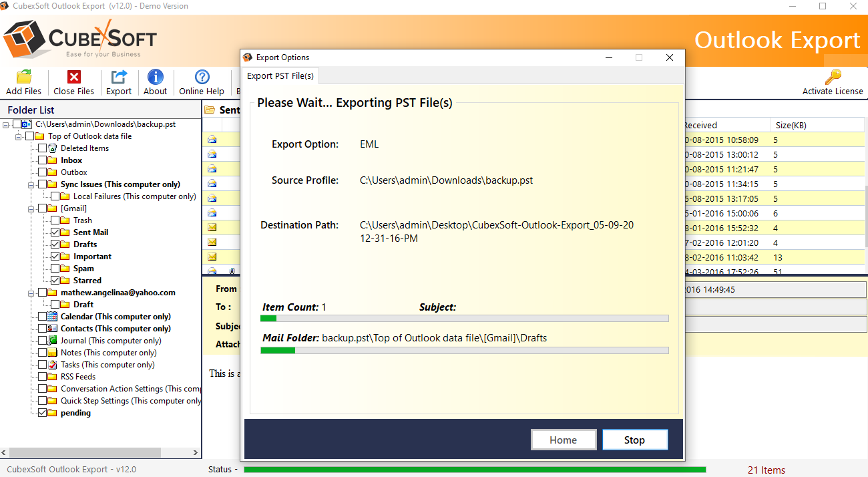
Task: Uncheck the Drafts folder checkbox
Action: [x=55, y=245]
